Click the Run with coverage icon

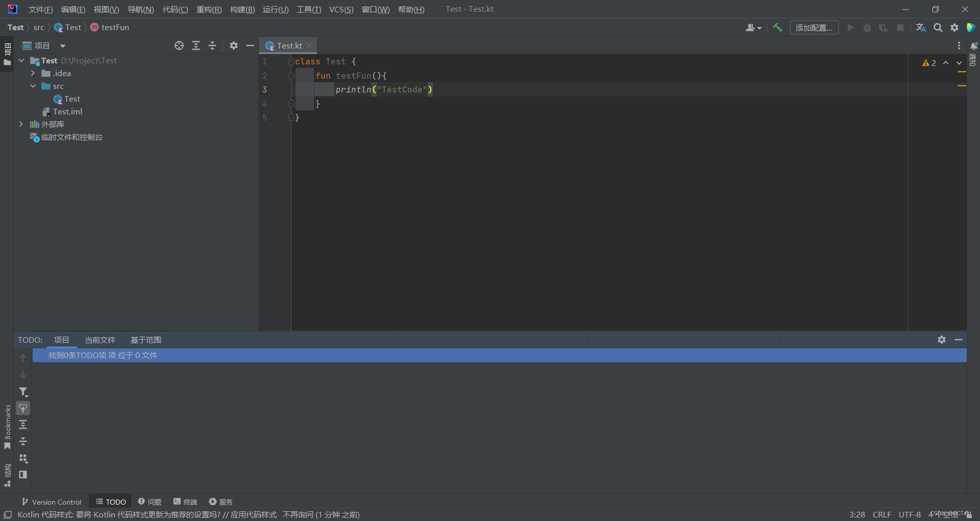[x=884, y=28]
